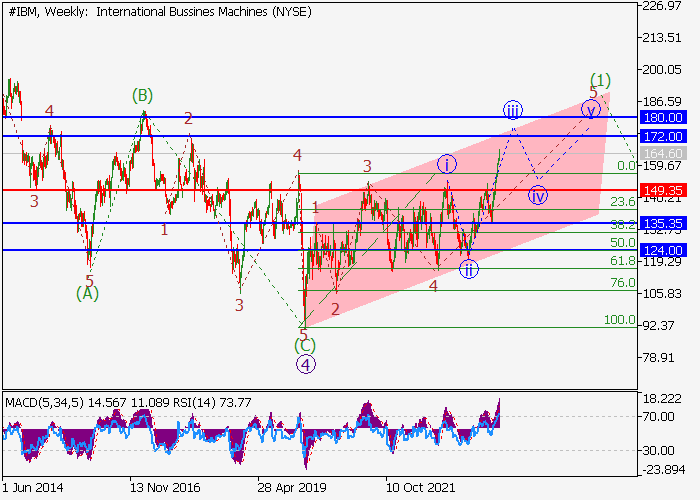Click the '13 Nov 2016' date label

click(x=165, y=488)
